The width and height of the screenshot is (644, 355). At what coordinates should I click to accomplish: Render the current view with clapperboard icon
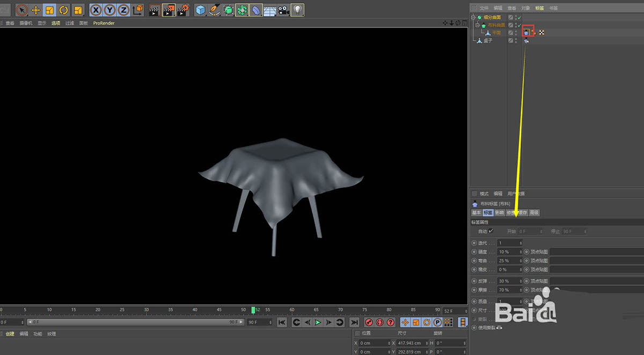coord(155,10)
